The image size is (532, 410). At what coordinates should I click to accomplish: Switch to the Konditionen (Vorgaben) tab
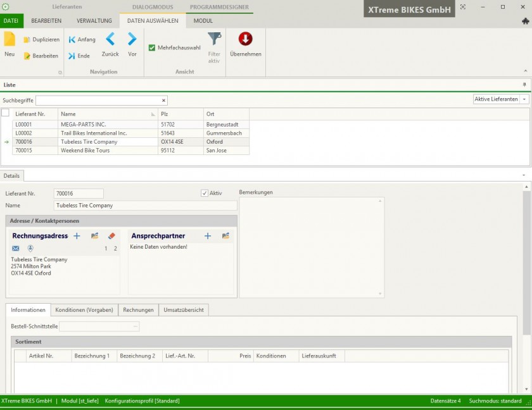coord(84,310)
